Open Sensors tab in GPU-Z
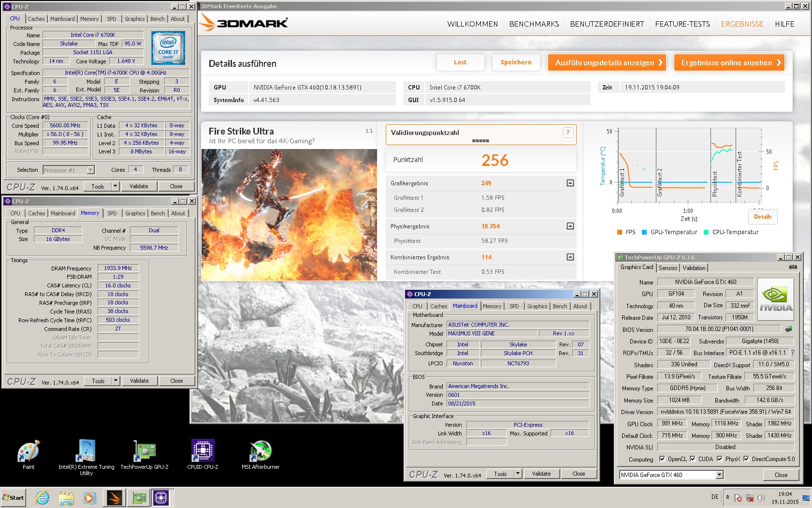Image resolution: width=812 pixels, height=508 pixels. (668, 268)
